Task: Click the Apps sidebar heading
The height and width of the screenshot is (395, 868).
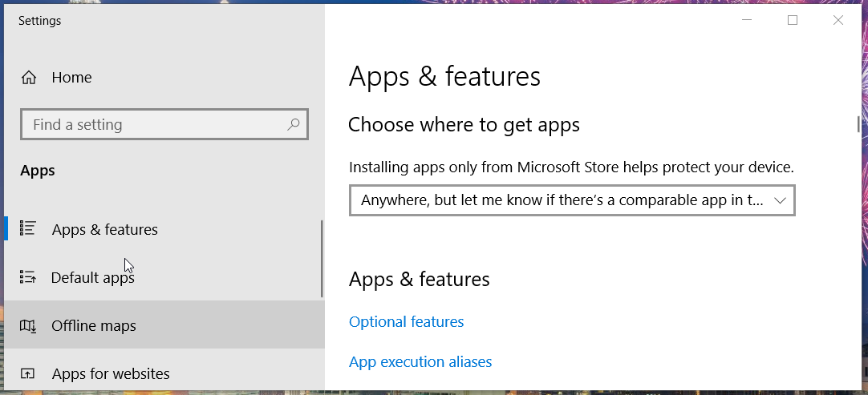Action: [x=38, y=171]
